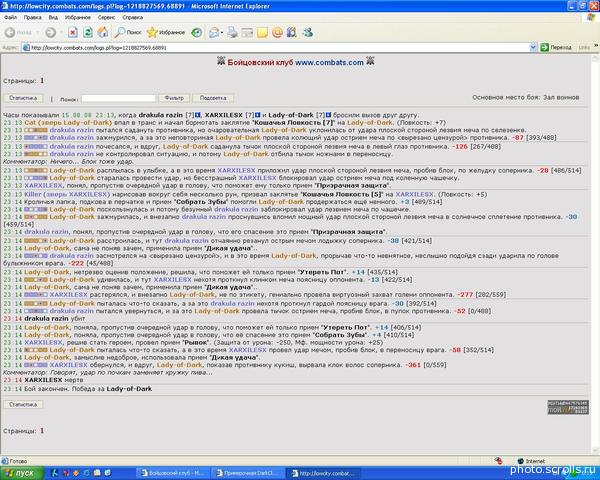Click the Research books toolbar icon

[x=292, y=33]
